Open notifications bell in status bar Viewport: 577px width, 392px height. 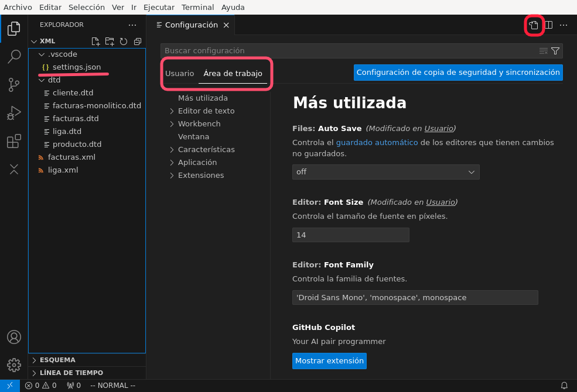click(564, 386)
